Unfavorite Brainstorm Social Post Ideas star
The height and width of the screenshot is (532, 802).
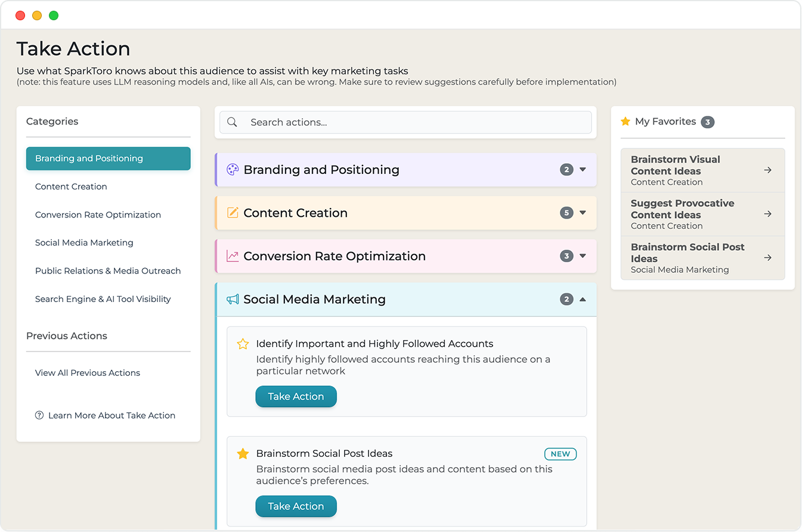(243, 454)
